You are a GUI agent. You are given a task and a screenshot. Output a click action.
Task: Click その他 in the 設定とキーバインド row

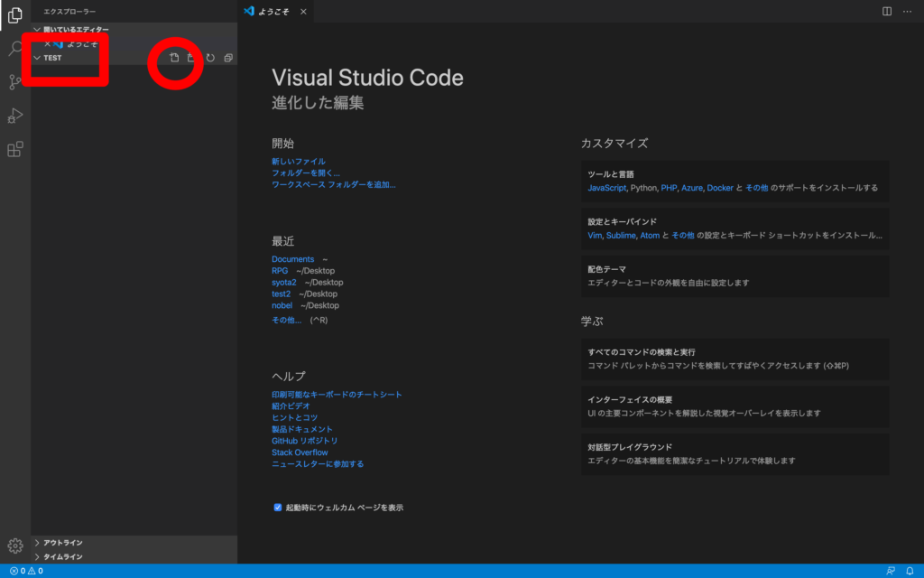(x=683, y=236)
